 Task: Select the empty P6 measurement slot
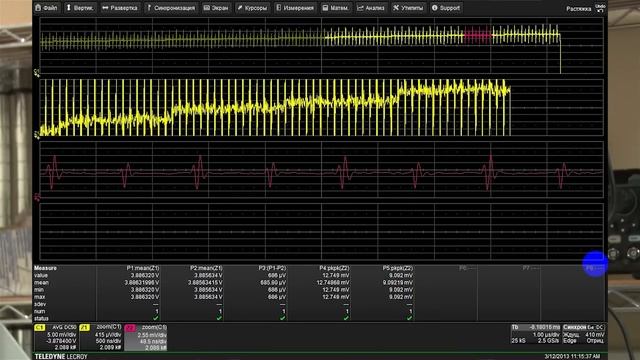click(x=467, y=268)
